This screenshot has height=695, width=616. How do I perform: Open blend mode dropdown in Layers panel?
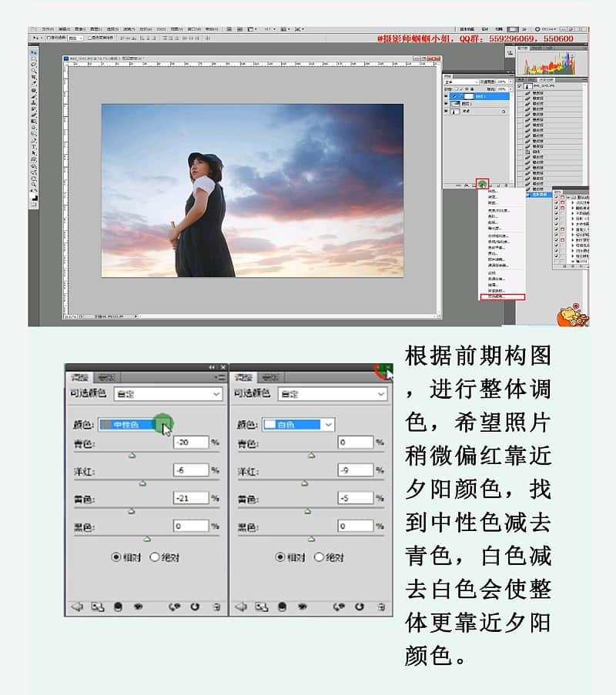(x=461, y=82)
